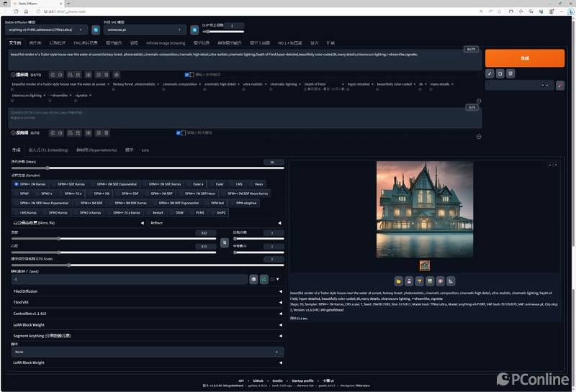Click the orange Generate button
This screenshot has height=392, width=576.
[524, 58]
